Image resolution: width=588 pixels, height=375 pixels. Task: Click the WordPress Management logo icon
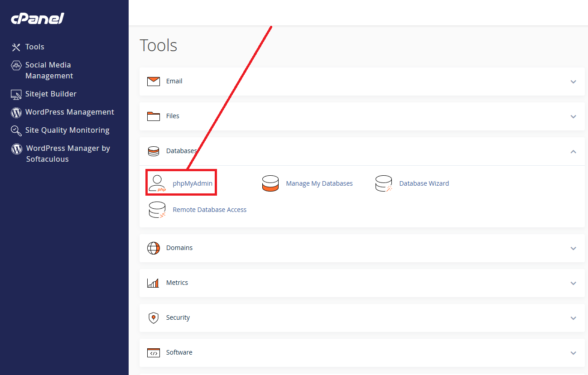(16, 112)
